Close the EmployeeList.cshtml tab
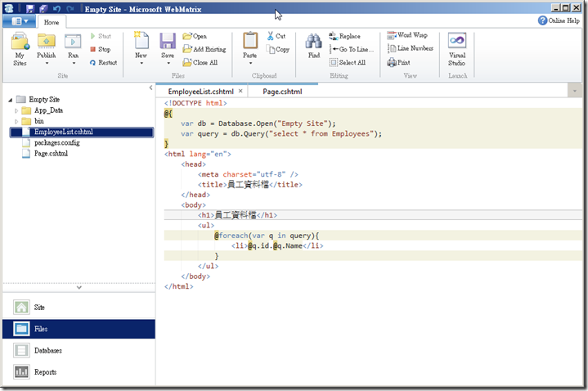This screenshot has width=588, height=391. [240, 91]
